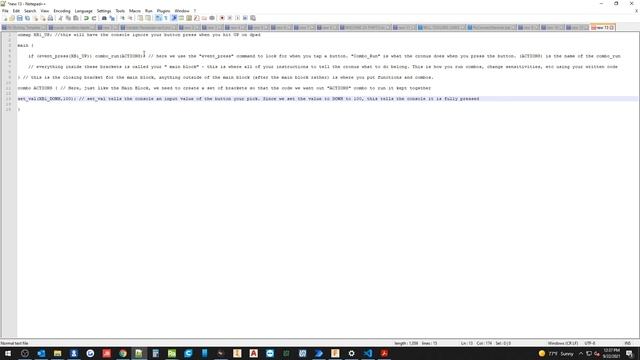The height and width of the screenshot is (360, 640).
Task: Undo the last edit via toolbar
Action: coord(86,18)
